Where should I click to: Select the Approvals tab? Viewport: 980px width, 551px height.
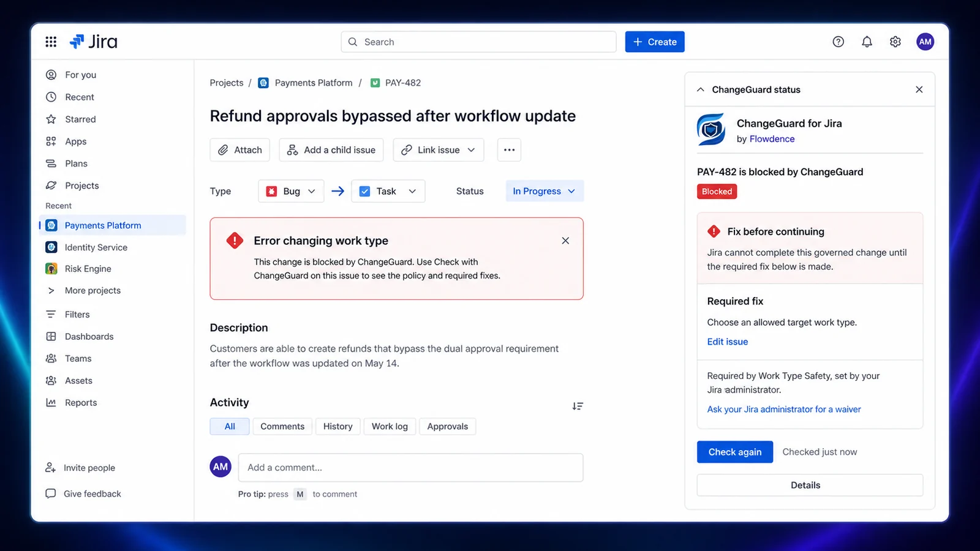coord(448,426)
